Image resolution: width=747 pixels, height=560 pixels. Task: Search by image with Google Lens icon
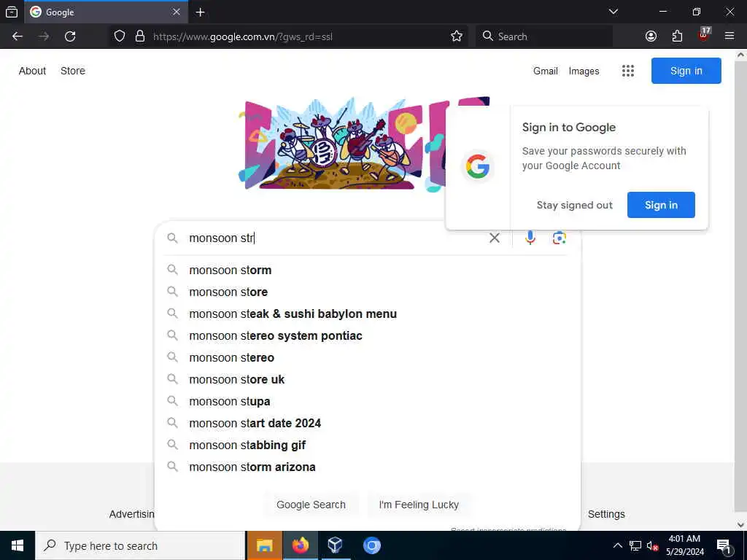pos(560,238)
